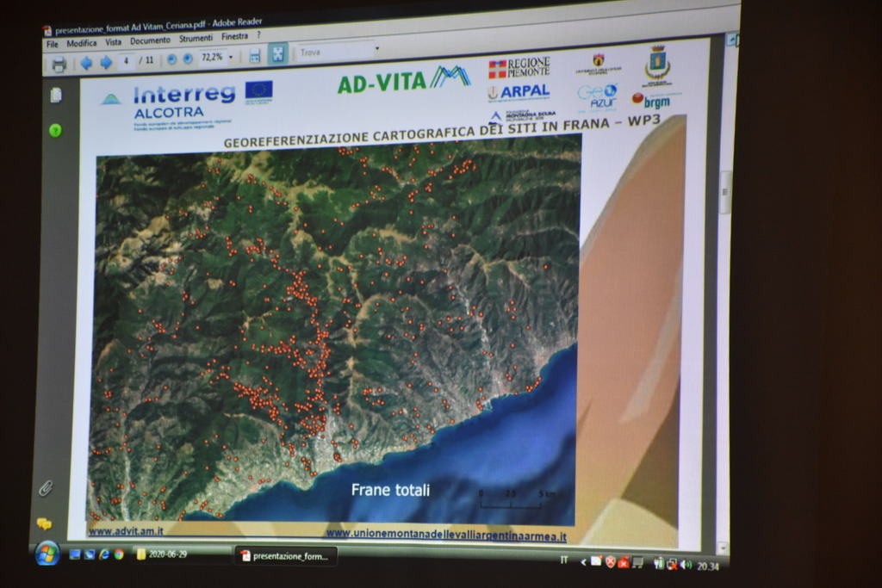Open the Pages panel in the left sidebar
Image resolution: width=882 pixels, height=588 pixels.
(56, 96)
